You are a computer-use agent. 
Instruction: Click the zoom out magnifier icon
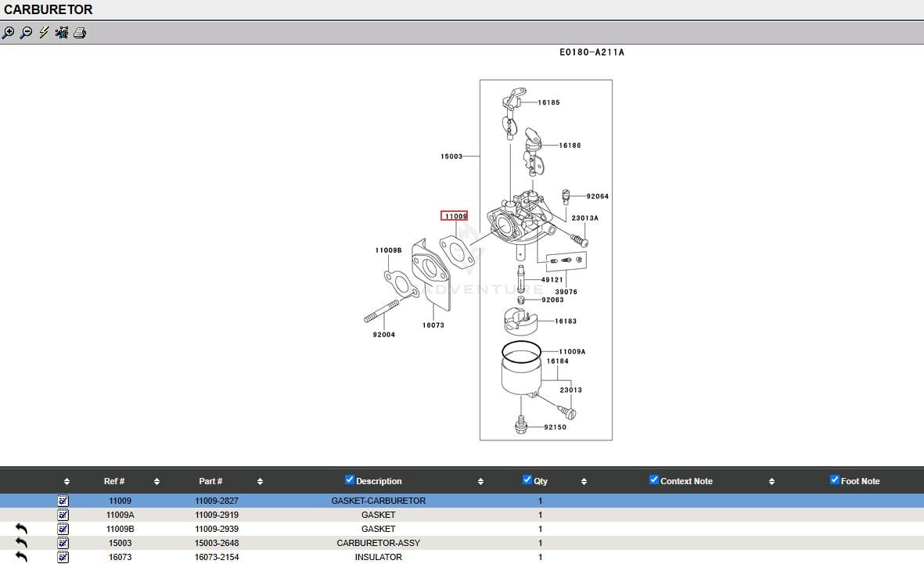[26, 33]
